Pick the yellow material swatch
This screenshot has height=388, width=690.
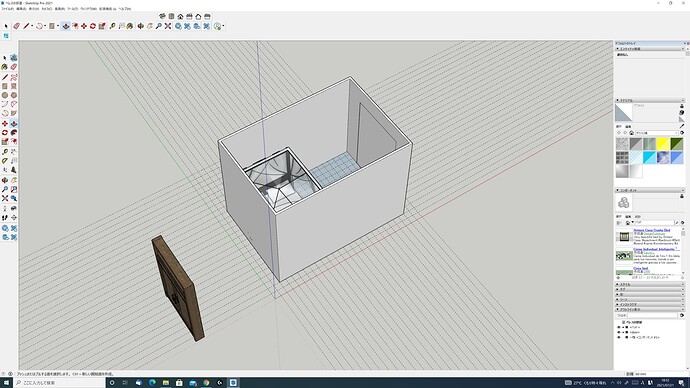[663, 143]
